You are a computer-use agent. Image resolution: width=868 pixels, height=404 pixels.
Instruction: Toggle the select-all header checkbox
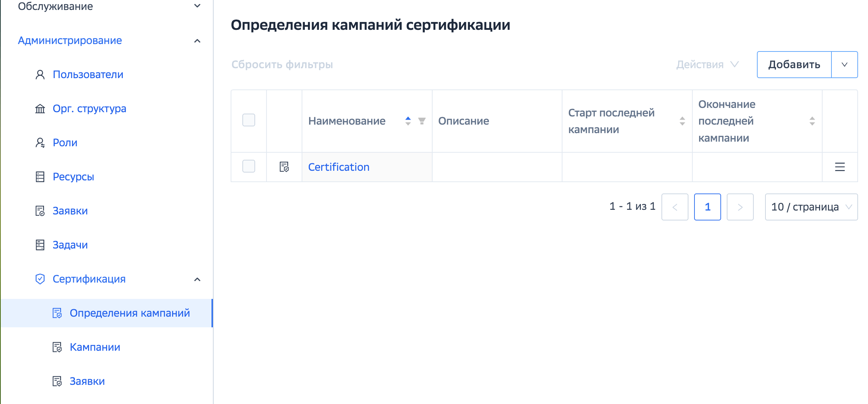click(x=249, y=120)
